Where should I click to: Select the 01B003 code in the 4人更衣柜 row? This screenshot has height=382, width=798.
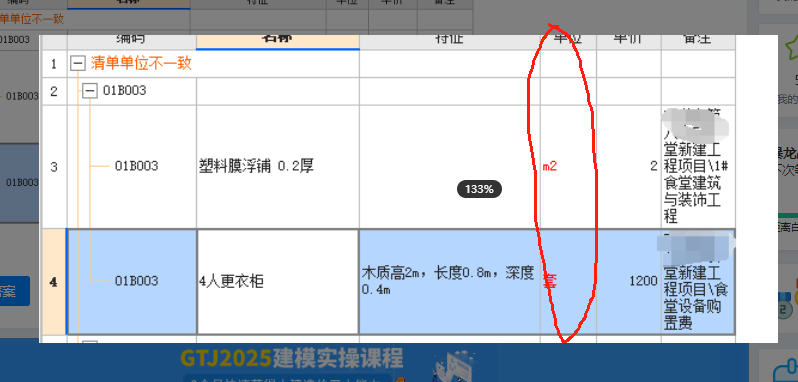(136, 281)
